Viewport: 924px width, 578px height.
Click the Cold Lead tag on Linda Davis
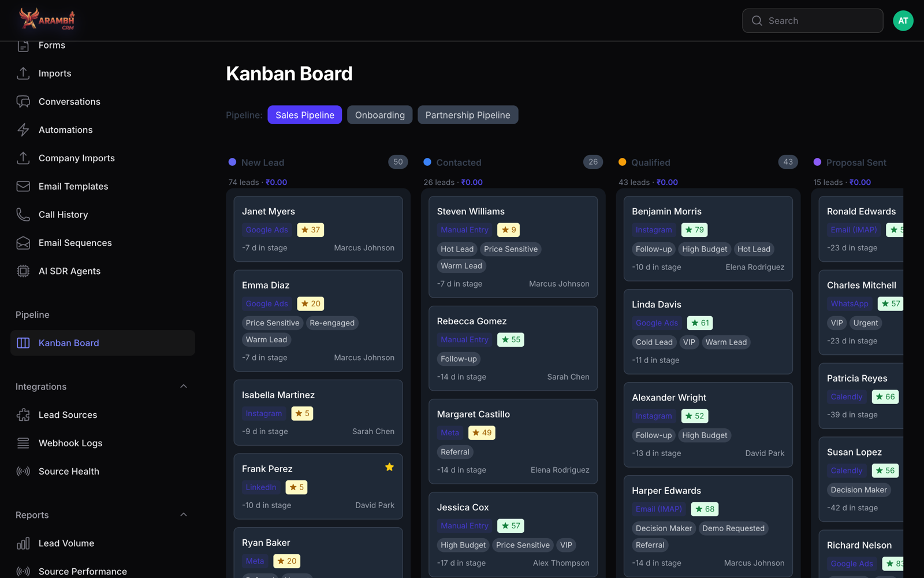[654, 342]
